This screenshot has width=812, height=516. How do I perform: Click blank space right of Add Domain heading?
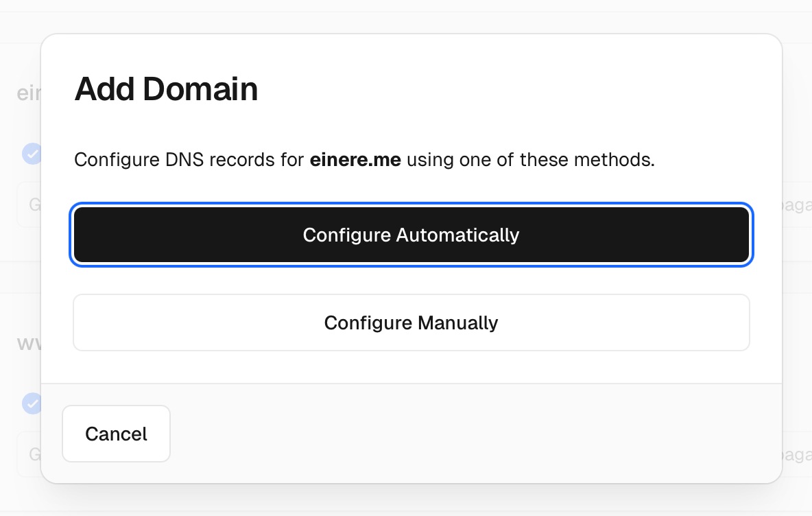[x=514, y=90]
